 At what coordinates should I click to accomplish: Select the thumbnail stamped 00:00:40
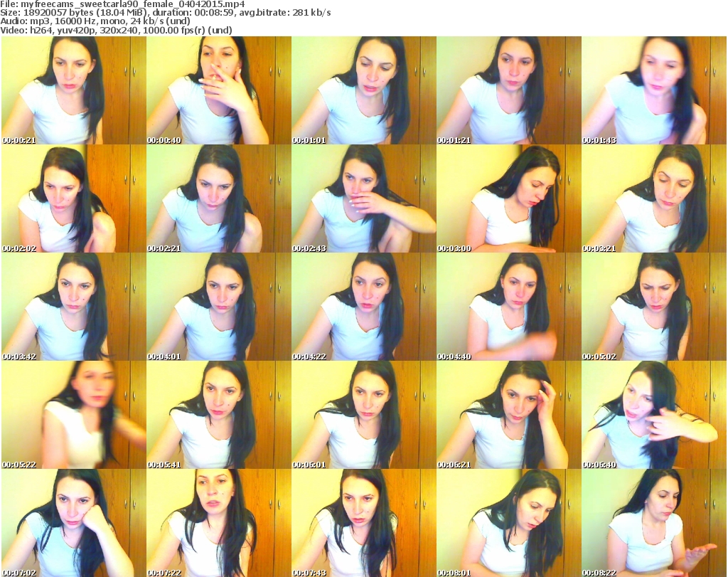pos(219,90)
